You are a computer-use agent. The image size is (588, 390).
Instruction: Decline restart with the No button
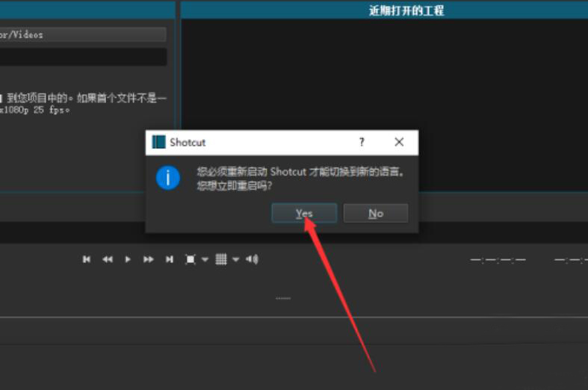coord(376,213)
